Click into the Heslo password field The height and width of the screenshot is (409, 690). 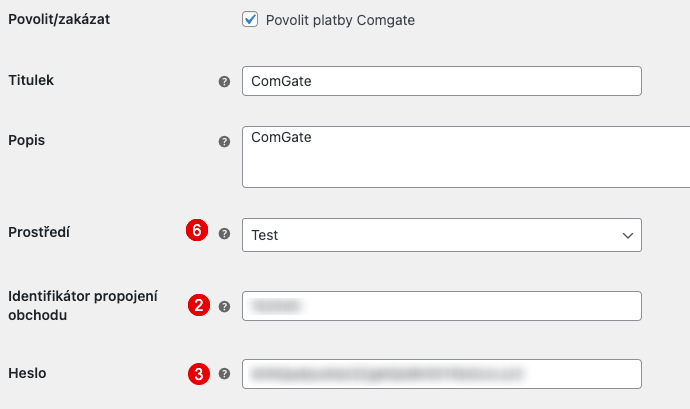(x=441, y=374)
